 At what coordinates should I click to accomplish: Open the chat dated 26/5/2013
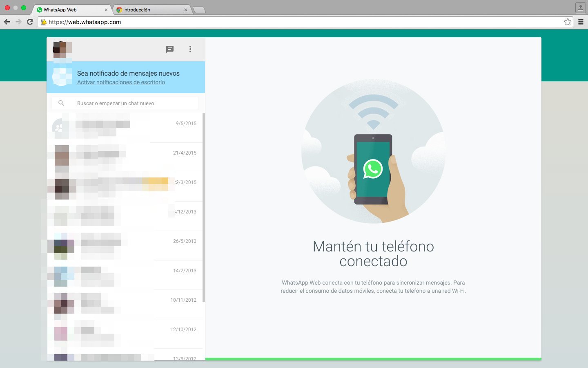125,246
